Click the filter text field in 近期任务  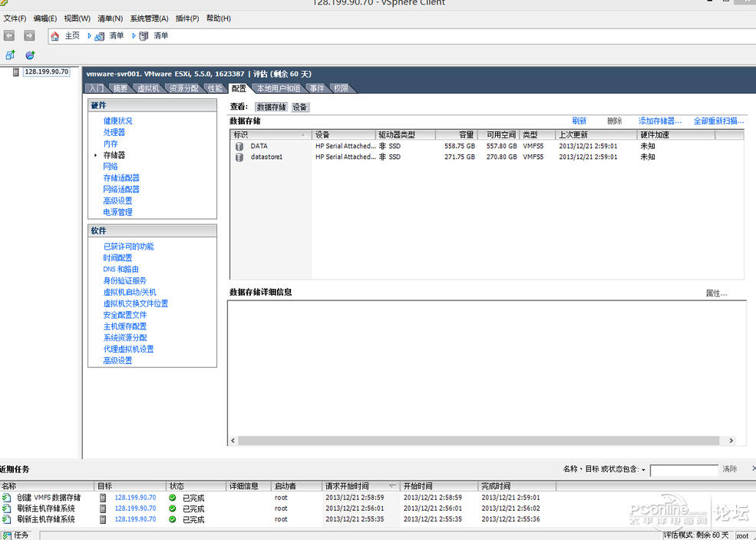tap(684, 471)
